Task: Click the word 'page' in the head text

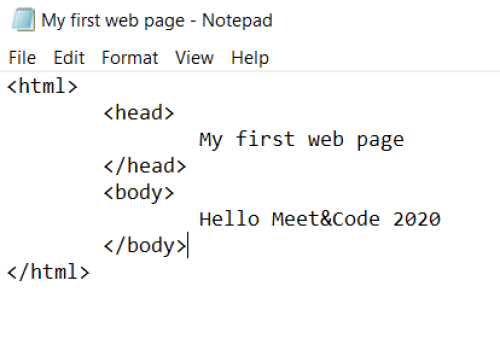Action: pos(380,141)
